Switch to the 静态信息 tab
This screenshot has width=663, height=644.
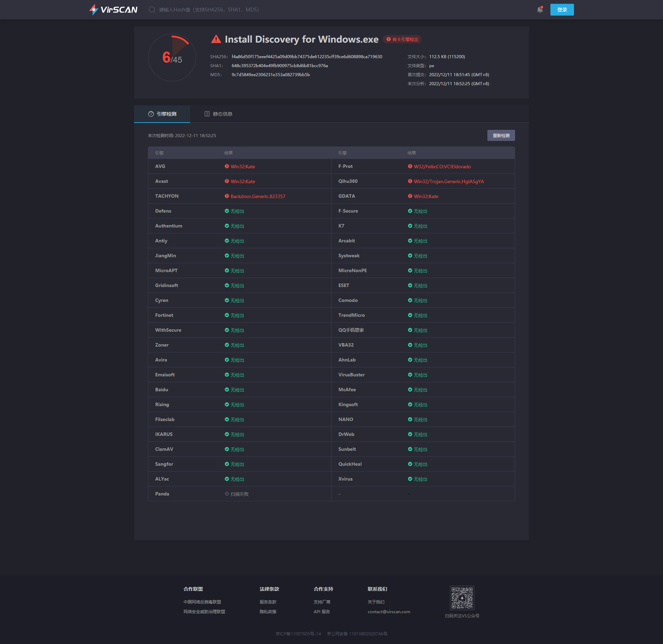(x=219, y=114)
